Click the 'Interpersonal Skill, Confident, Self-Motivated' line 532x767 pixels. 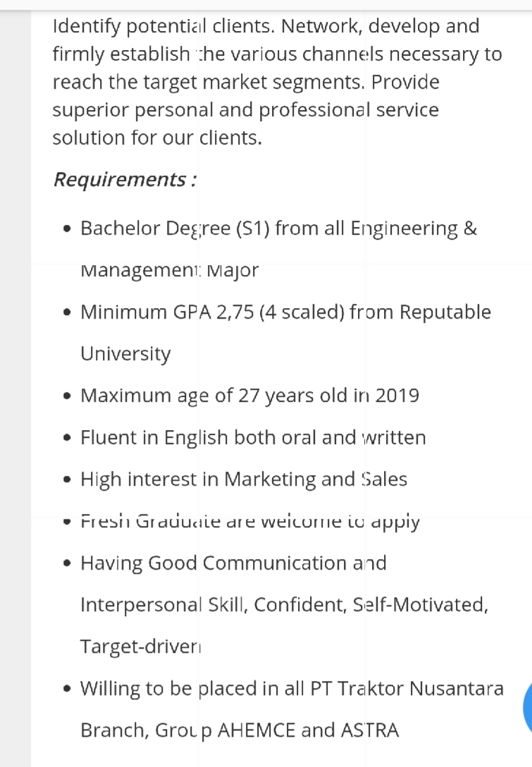tap(284, 605)
